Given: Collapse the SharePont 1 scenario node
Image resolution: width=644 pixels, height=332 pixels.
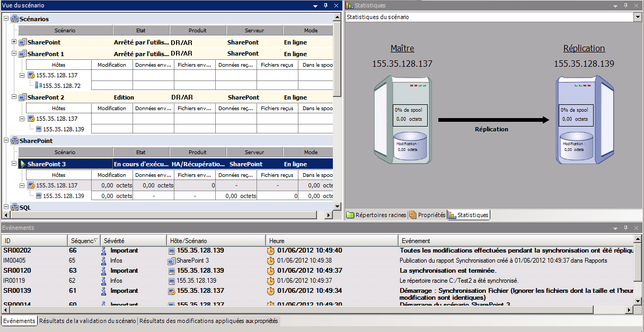Looking at the screenshot, I should tap(14, 53).
